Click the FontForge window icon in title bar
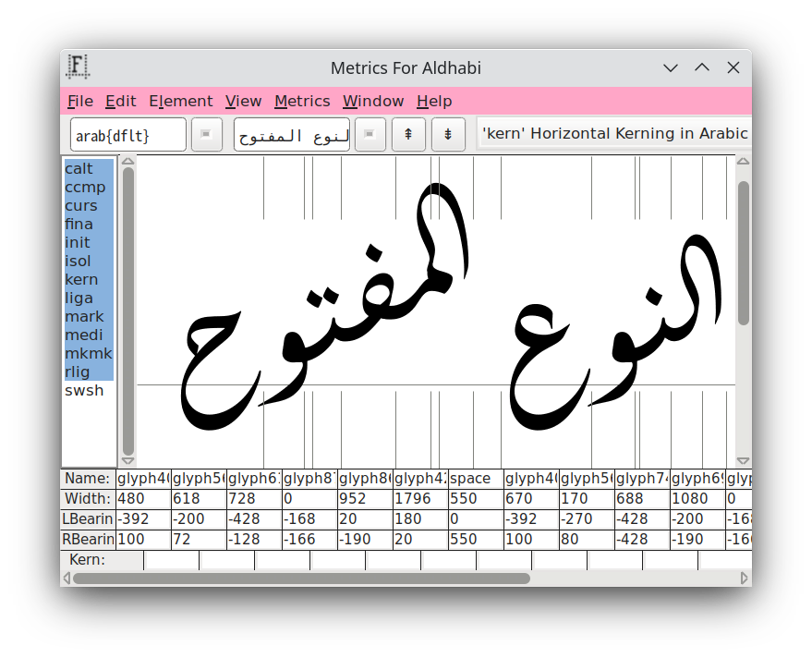The width and height of the screenshot is (812, 658). pos(79,67)
